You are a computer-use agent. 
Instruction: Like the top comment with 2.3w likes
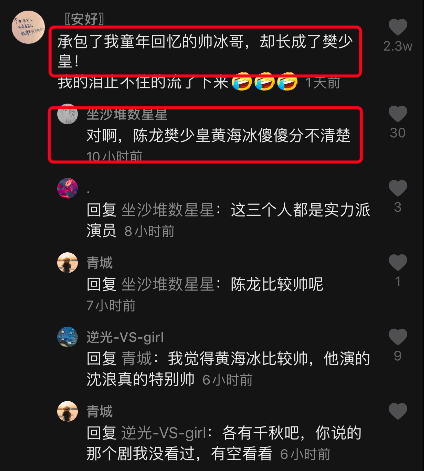point(398,27)
